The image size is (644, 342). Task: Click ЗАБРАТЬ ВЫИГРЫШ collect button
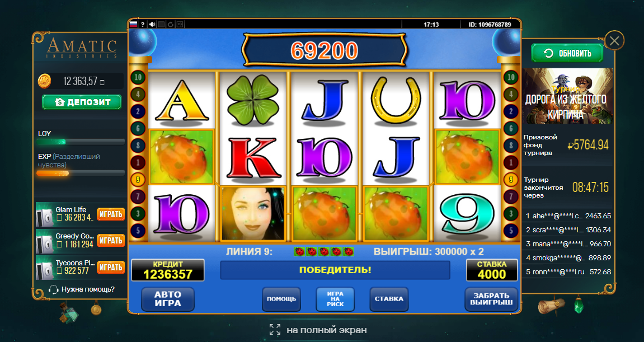491,299
